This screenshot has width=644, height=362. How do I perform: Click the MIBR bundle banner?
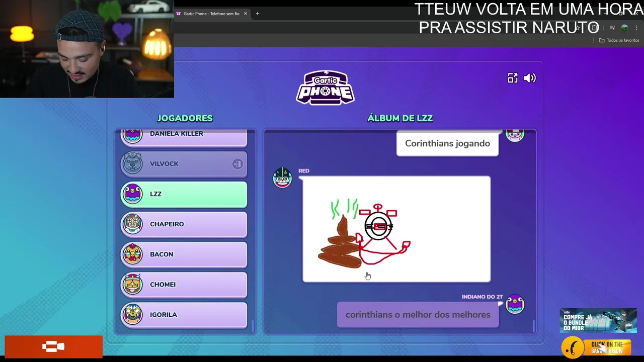(598, 321)
